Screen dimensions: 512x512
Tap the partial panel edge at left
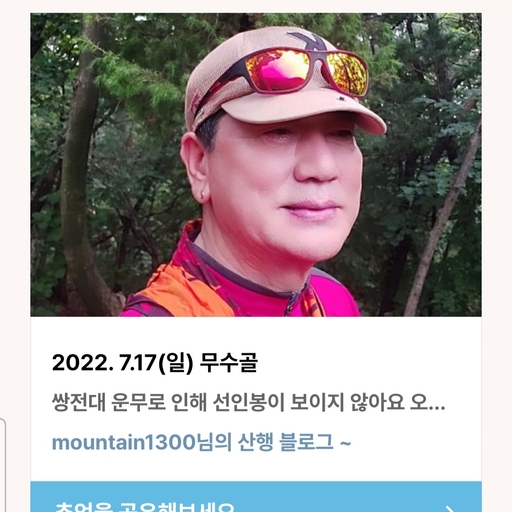coord(3,465)
